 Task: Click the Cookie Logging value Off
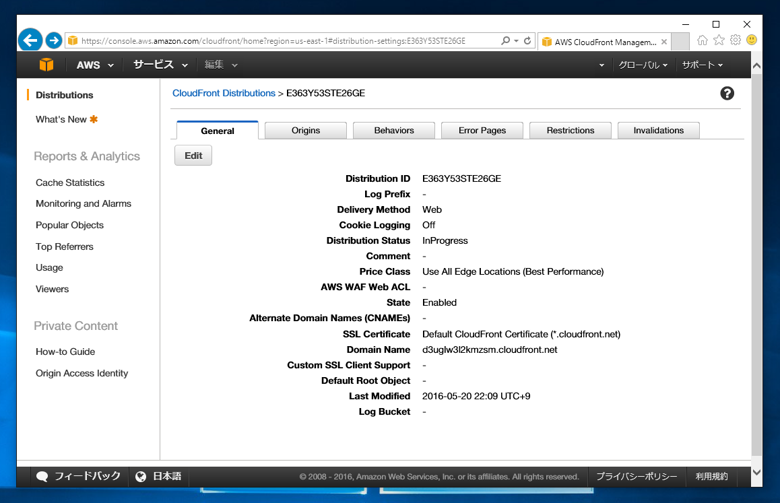[x=429, y=225]
